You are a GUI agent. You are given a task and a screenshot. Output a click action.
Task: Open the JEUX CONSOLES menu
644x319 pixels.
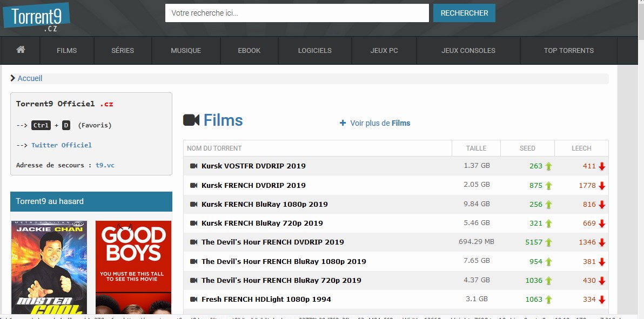pyautogui.click(x=468, y=51)
